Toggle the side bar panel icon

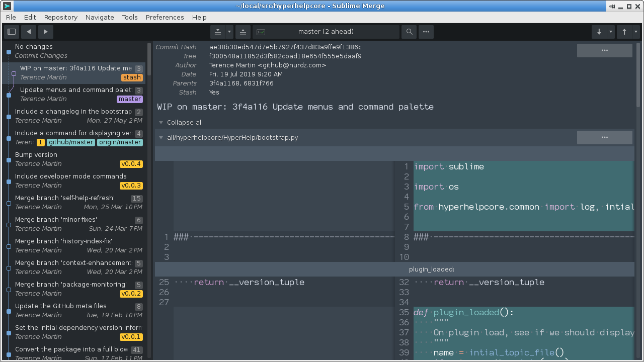point(12,32)
